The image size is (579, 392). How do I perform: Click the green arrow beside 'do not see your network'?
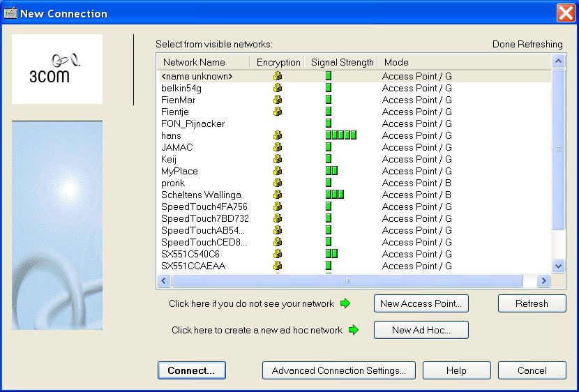click(345, 303)
